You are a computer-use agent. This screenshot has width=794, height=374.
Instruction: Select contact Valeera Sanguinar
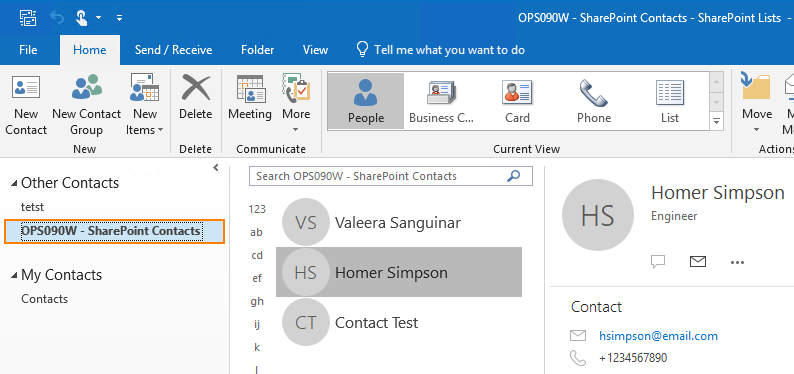[x=398, y=223]
